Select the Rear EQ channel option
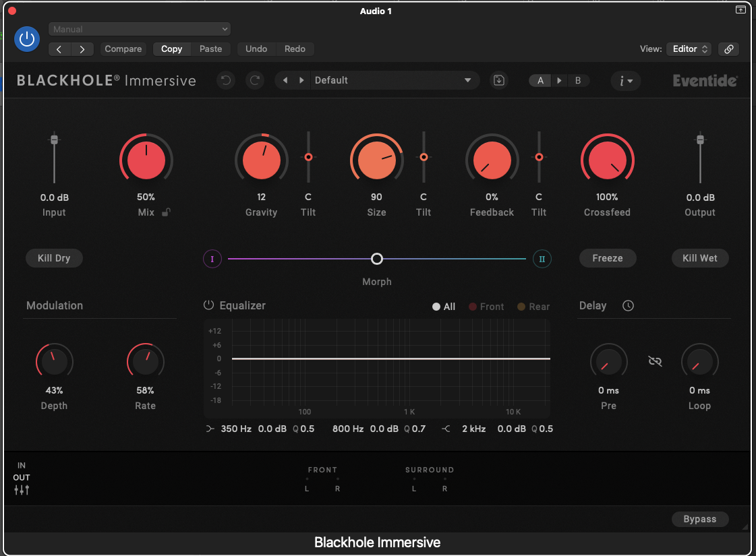 pyautogui.click(x=533, y=307)
